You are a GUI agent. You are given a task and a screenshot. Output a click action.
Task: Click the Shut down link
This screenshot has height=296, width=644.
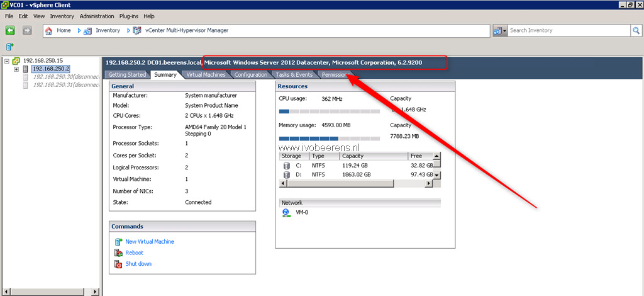pyautogui.click(x=138, y=264)
